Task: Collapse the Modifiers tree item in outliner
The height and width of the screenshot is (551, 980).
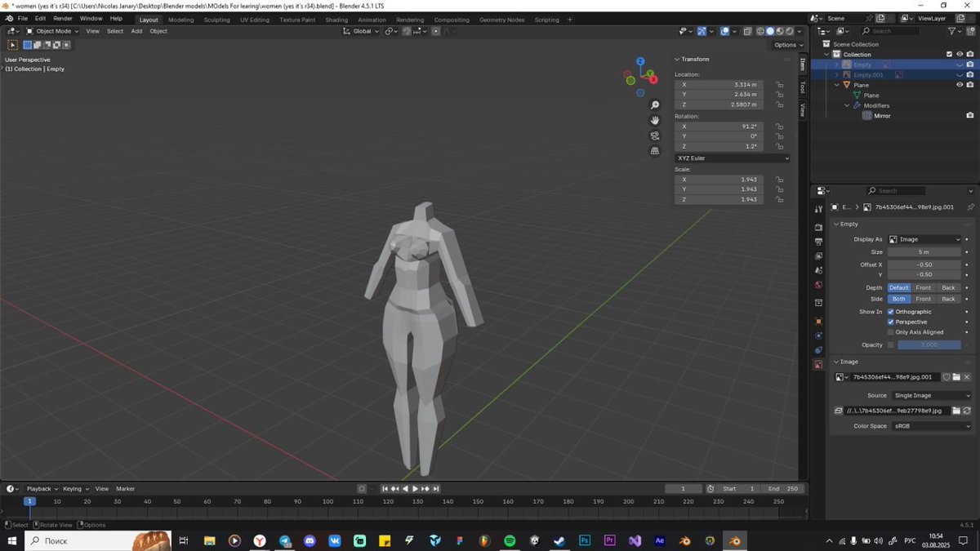Action: pos(847,105)
